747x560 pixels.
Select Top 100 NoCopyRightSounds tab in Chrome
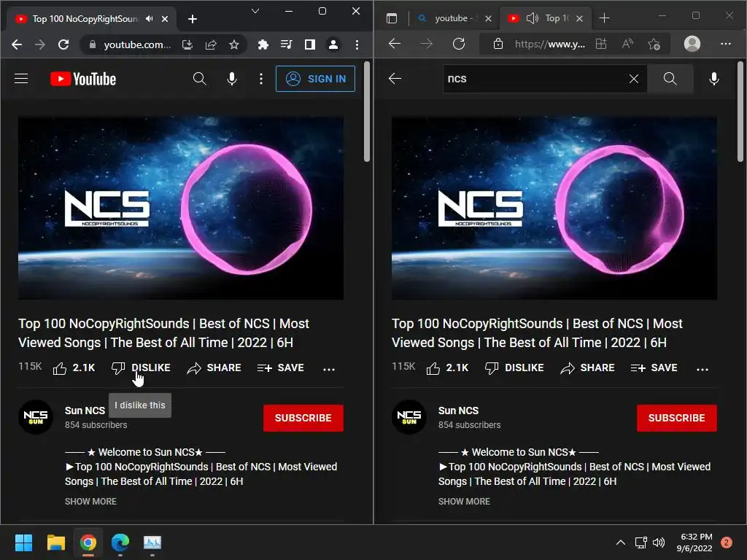(84, 18)
